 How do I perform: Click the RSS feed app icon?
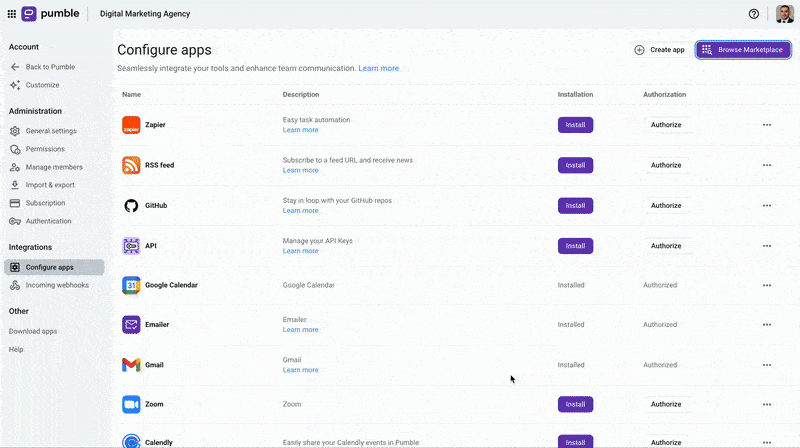click(x=131, y=165)
